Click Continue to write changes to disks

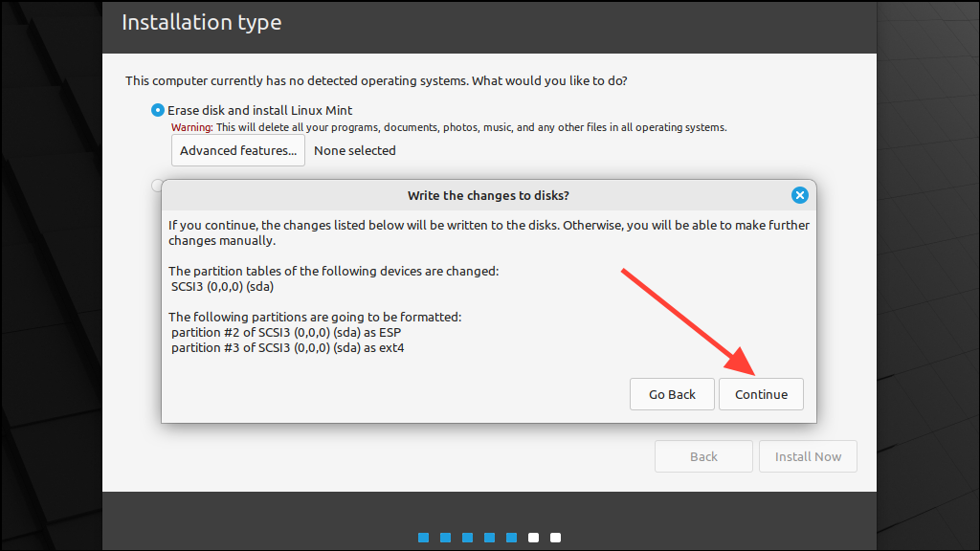click(x=761, y=393)
